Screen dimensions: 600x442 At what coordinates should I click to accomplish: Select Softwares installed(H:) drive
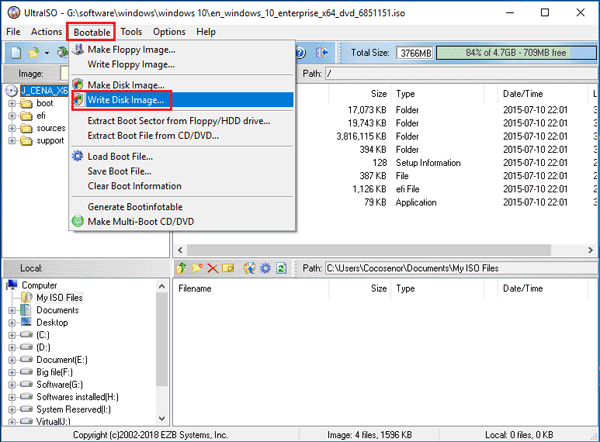[77, 397]
